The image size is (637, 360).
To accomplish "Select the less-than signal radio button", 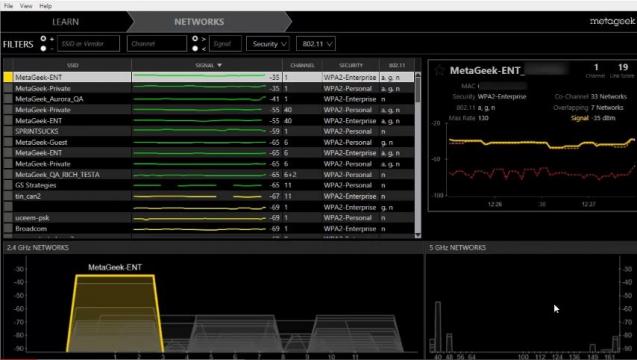I will (x=195, y=48).
